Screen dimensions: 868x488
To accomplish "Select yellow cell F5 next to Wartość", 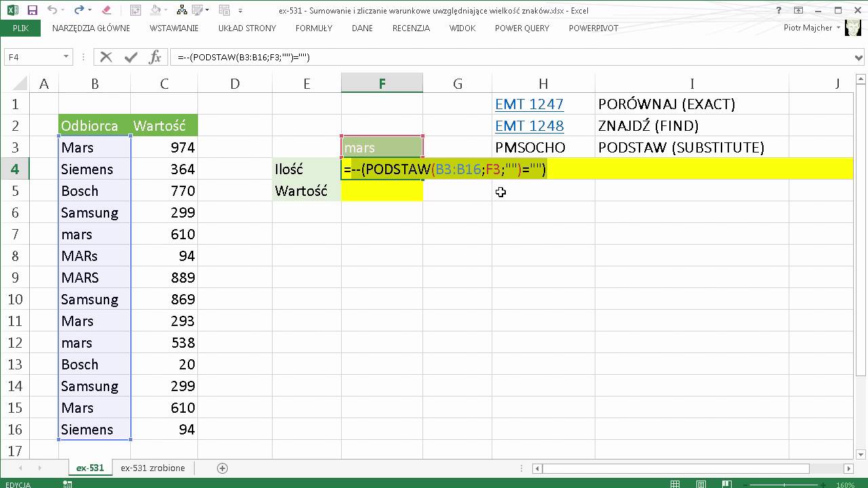I will click(x=382, y=190).
